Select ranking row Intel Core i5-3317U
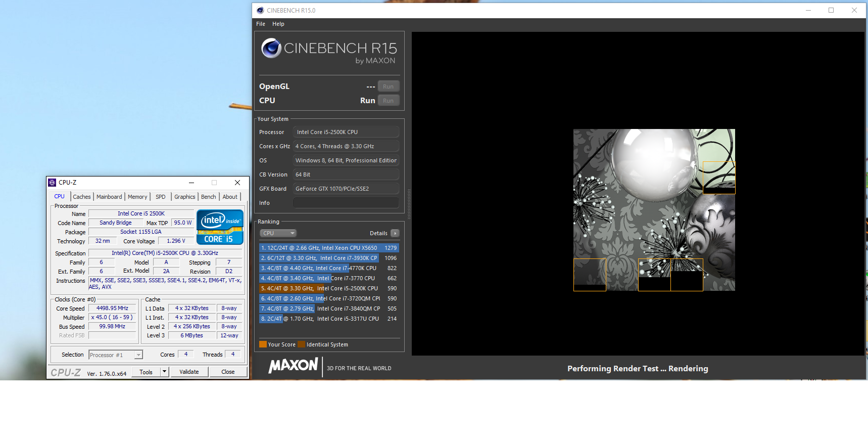 (329, 319)
